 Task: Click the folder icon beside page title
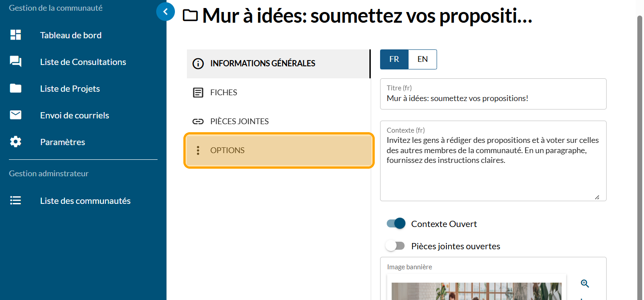coord(190,16)
